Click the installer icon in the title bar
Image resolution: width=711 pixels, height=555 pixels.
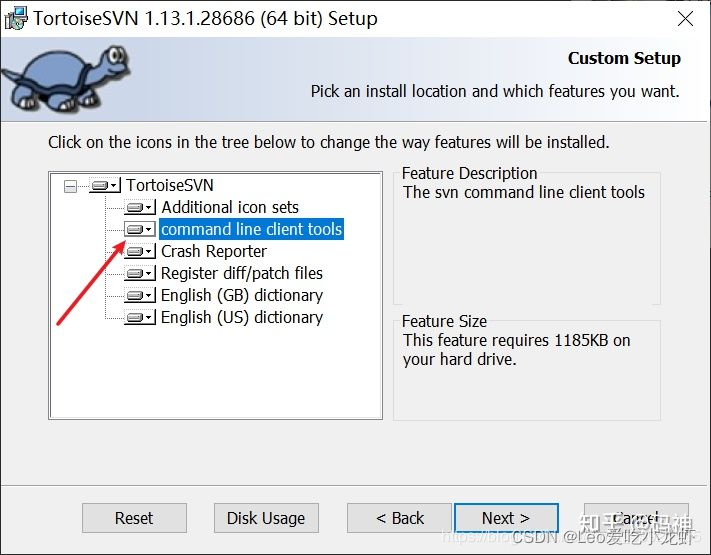click(x=16, y=19)
